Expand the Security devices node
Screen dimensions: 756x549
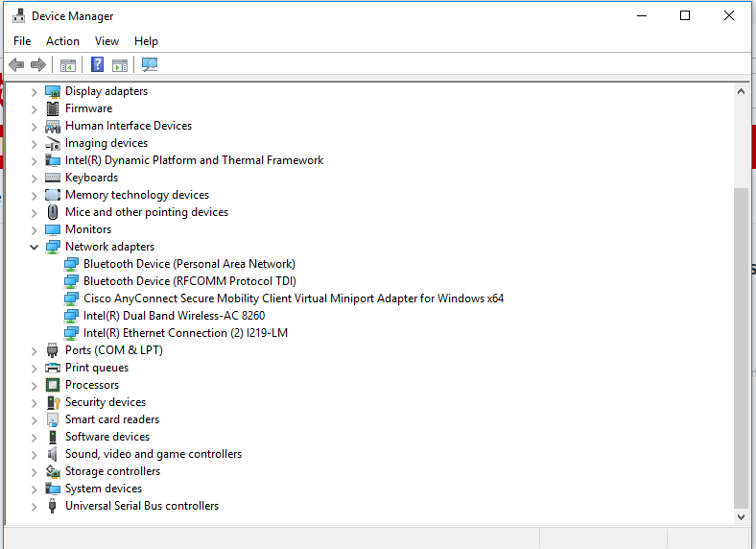pyautogui.click(x=34, y=403)
